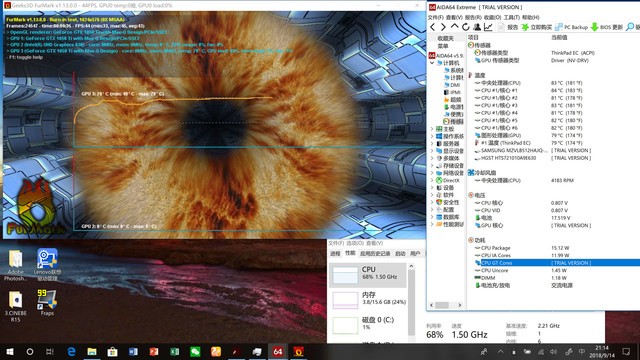Expand the 显示设备 tree node
The height and width of the screenshot is (360, 640).
click(x=432, y=151)
